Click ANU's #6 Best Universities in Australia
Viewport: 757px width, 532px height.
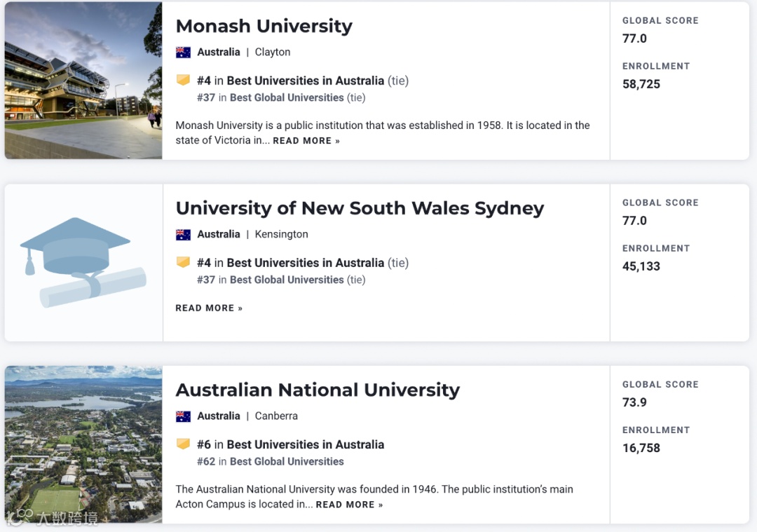click(305, 444)
